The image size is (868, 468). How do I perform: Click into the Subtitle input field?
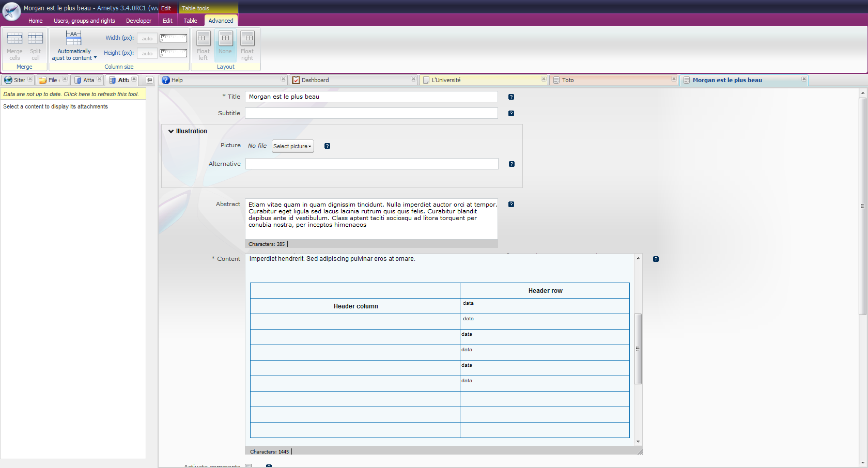(x=371, y=113)
